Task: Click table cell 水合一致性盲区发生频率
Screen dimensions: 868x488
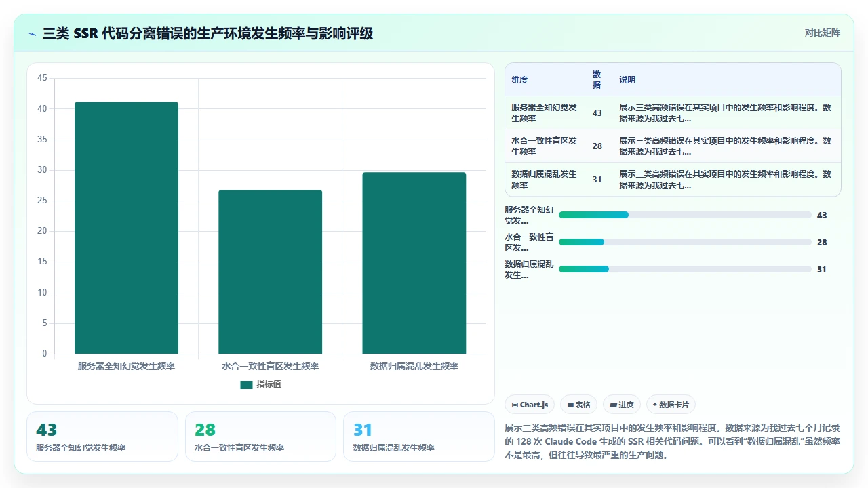Action: click(545, 146)
